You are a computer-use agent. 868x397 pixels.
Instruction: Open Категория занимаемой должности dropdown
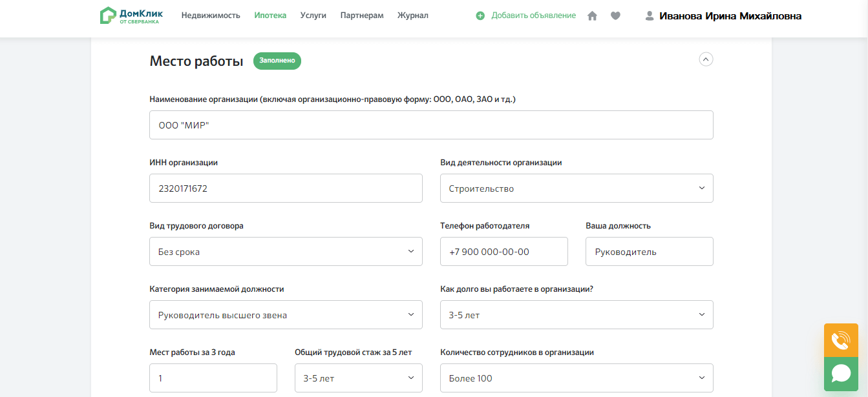(x=286, y=315)
